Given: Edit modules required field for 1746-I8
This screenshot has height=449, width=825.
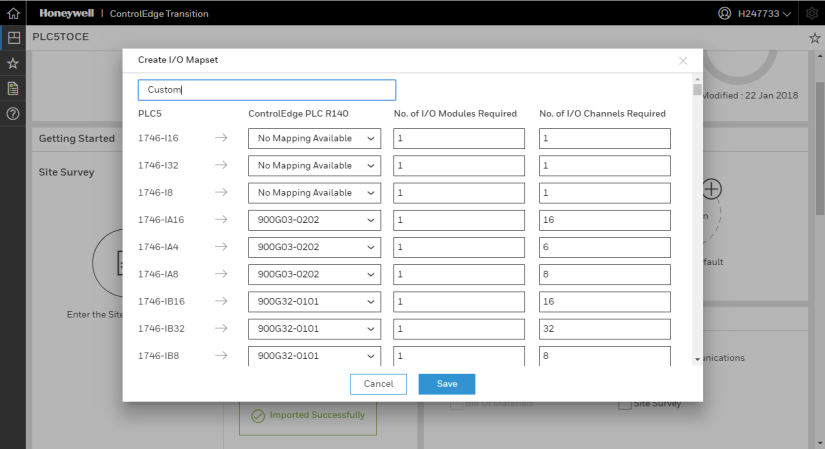Looking at the screenshot, I should 459,193.
